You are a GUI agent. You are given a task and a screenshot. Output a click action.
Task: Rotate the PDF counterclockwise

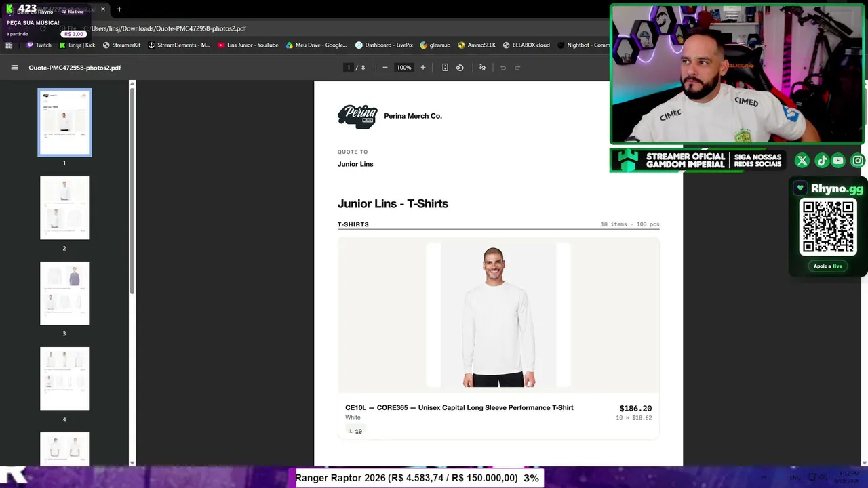460,68
